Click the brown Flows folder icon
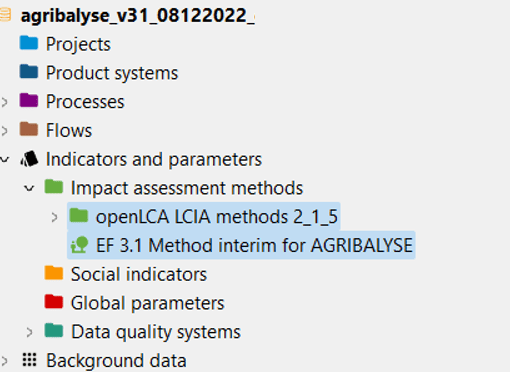The width and height of the screenshot is (510, 372). (29, 129)
